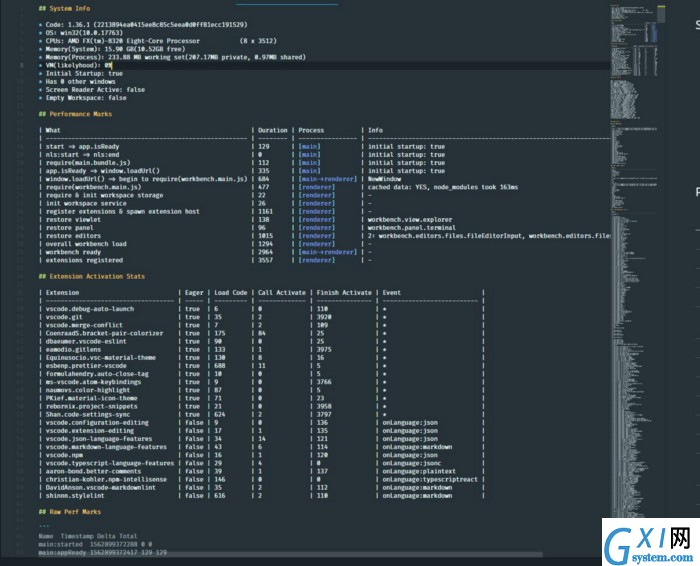Click the horizontal scrollbar at editor bottom
The width and height of the screenshot is (700, 566).
pyautogui.click(x=290, y=554)
